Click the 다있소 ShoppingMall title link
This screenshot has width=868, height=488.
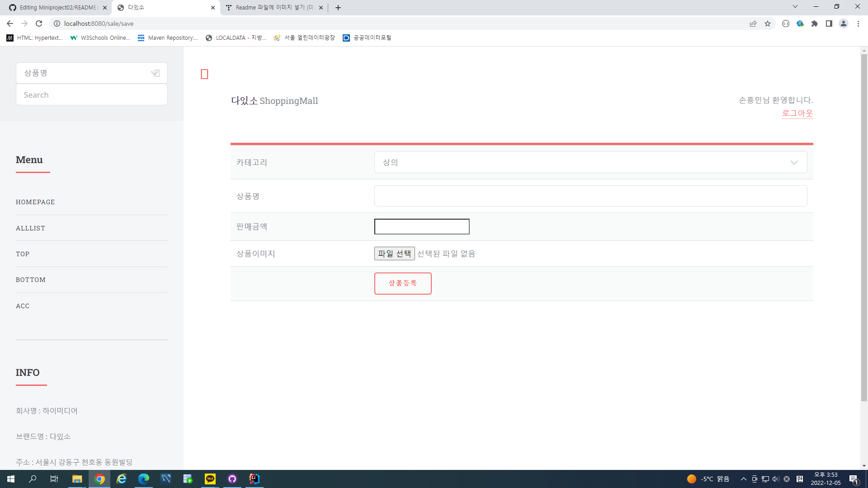[274, 100]
